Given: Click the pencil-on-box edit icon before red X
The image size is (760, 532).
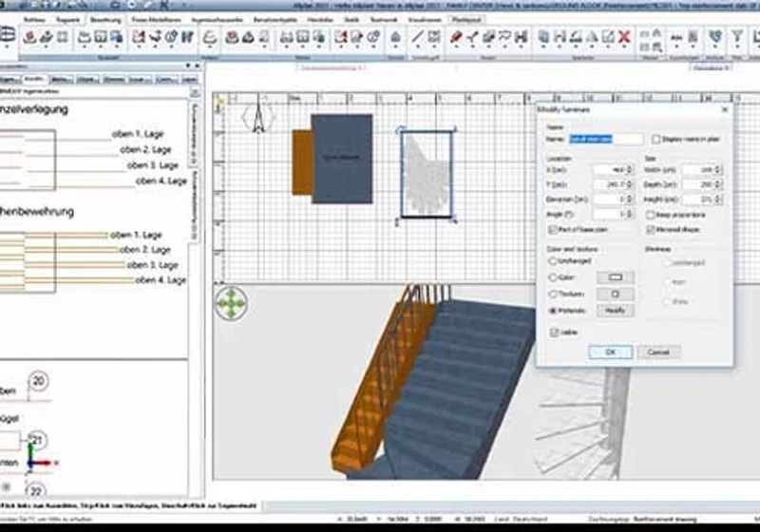Looking at the screenshot, I should point(608,36).
